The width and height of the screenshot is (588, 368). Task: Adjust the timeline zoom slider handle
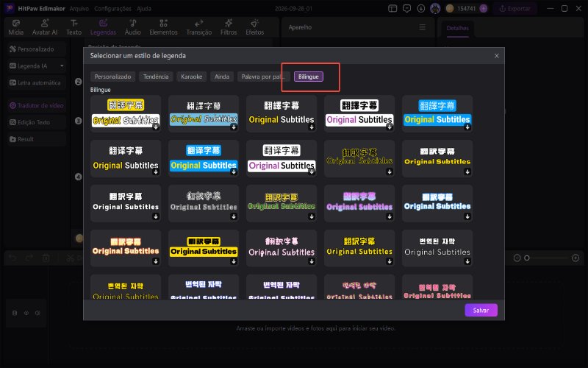[x=527, y=258]
